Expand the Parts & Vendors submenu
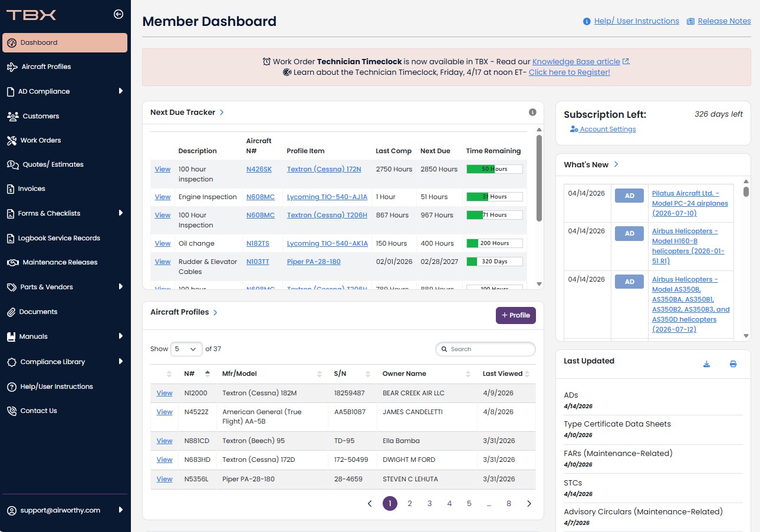 coord(120,287)
